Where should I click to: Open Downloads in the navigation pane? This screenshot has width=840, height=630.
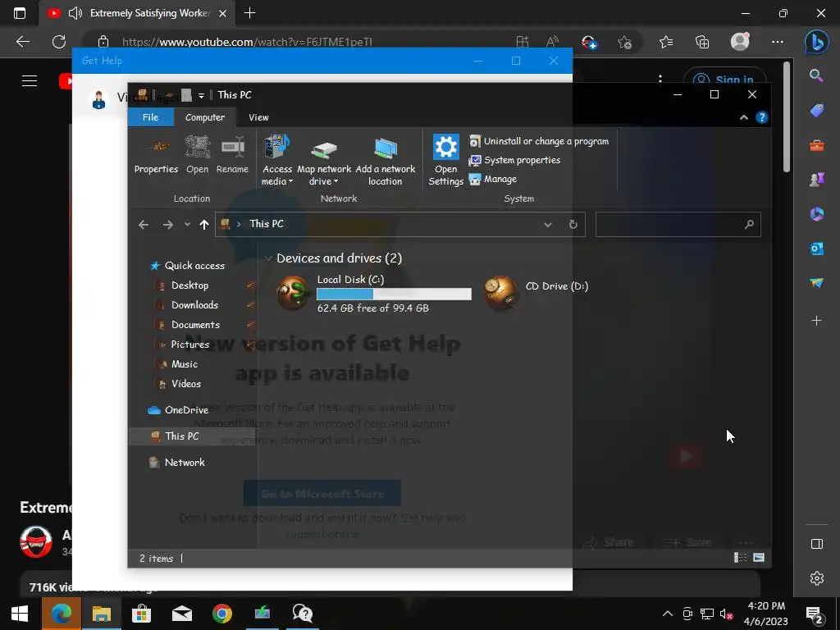point(194,305)
